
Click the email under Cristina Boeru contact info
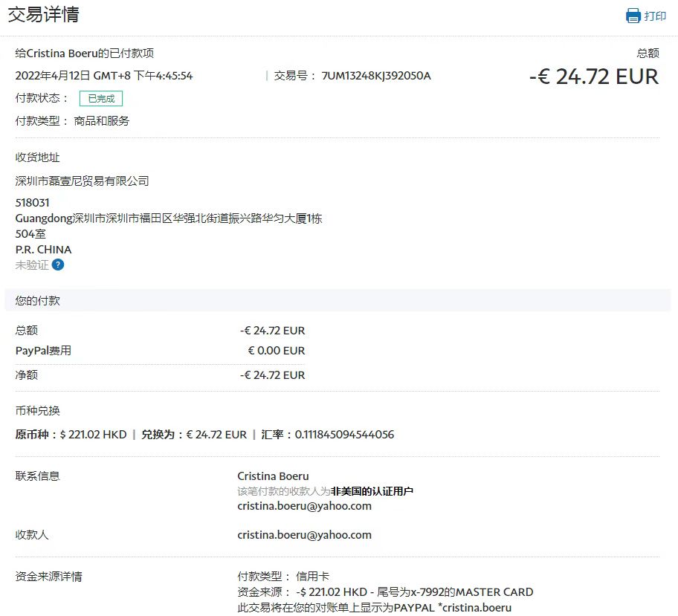(x=304, y=506)
